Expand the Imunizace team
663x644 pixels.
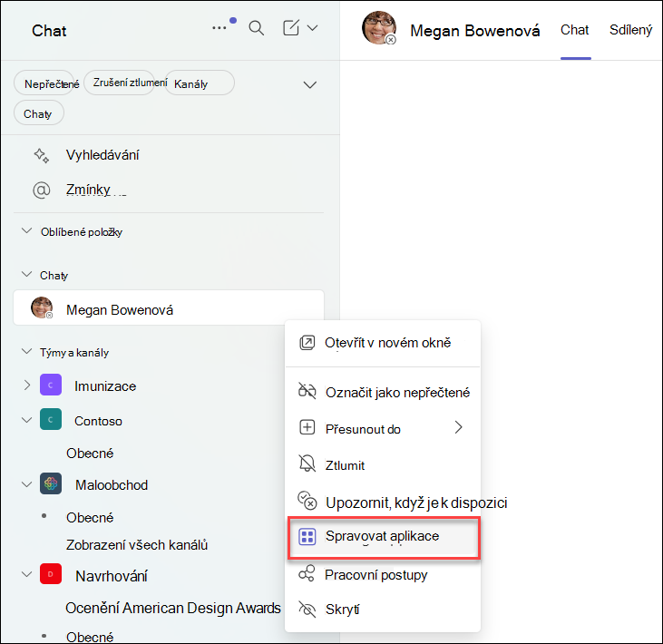coord(26,385)
